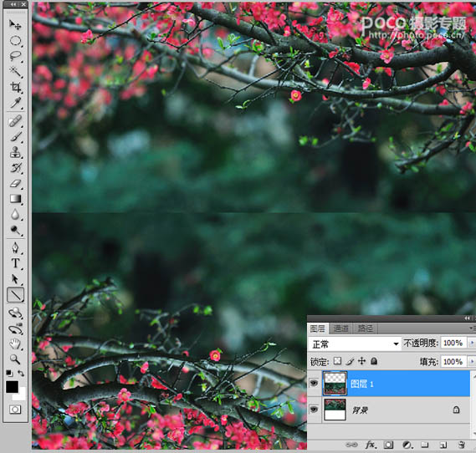This screenshot has width=476, height=453.
Task: Hide 背景 layer visibility
Action: (x=314, y=410)
